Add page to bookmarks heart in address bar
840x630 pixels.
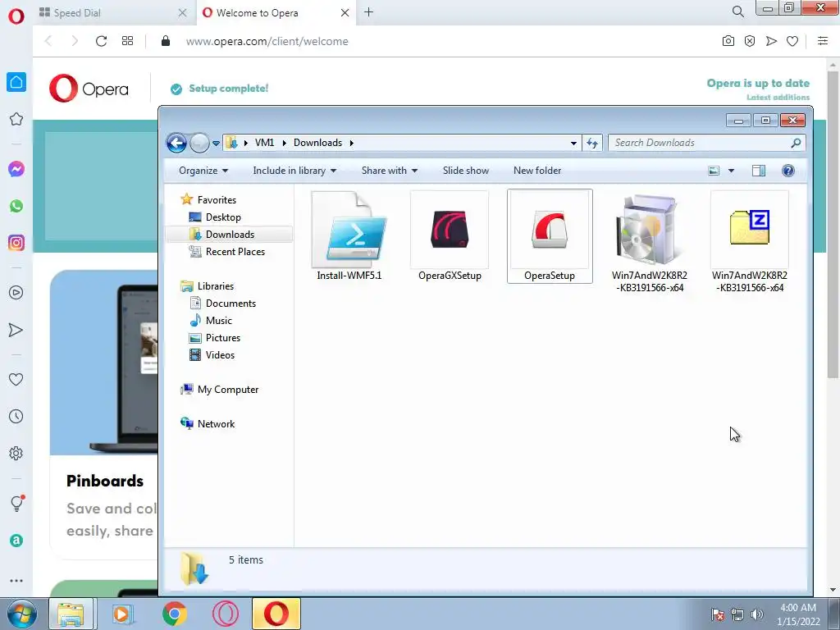[792, 41]
